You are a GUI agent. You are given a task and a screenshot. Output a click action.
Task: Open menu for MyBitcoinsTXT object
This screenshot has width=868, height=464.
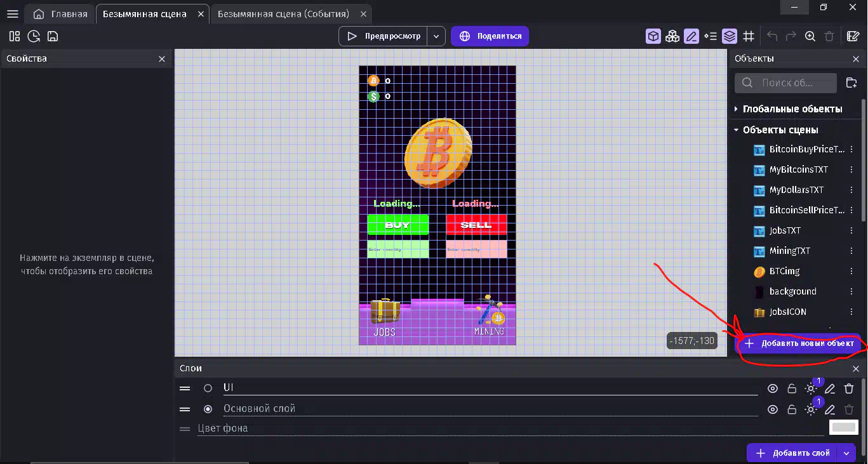click(x=852, y=170)
